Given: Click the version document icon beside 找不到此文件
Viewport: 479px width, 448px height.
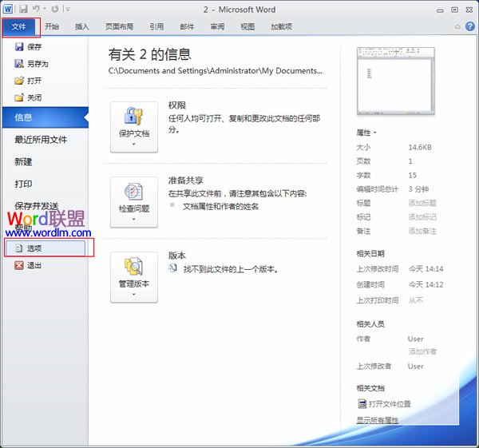Looking at the screenshot, I should (x=173, y=268).
